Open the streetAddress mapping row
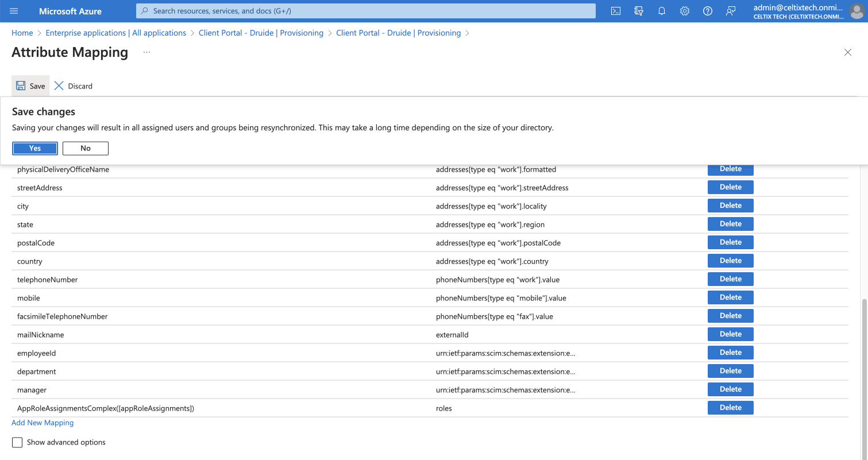The height and width of the screenshot is (460, 868). point(40,188)
